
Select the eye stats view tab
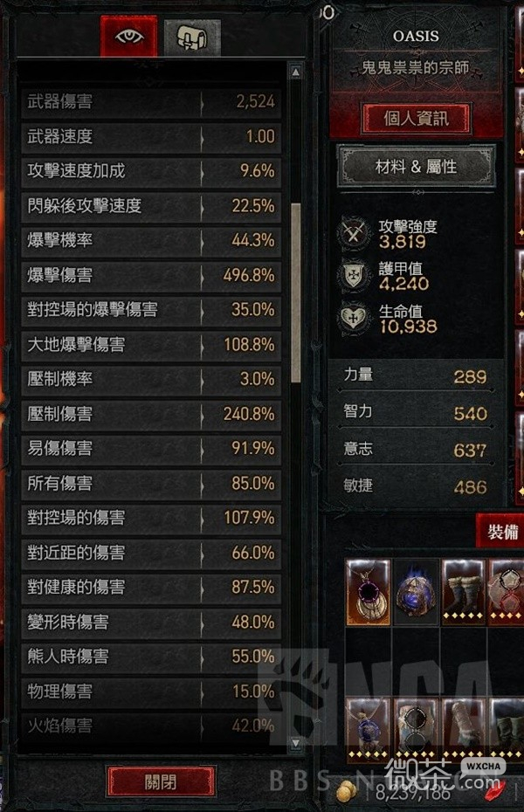(x=129, y=37)
